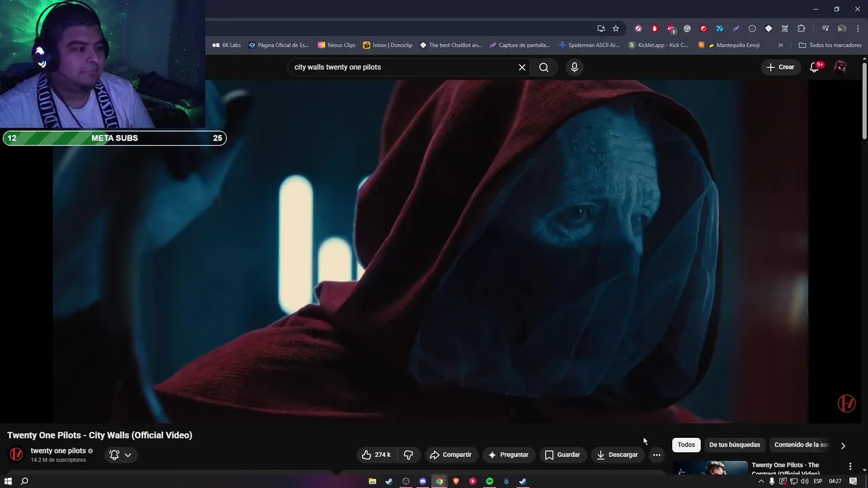Click the Crear button
Viewport: 868px width, 488px height.
781,67
